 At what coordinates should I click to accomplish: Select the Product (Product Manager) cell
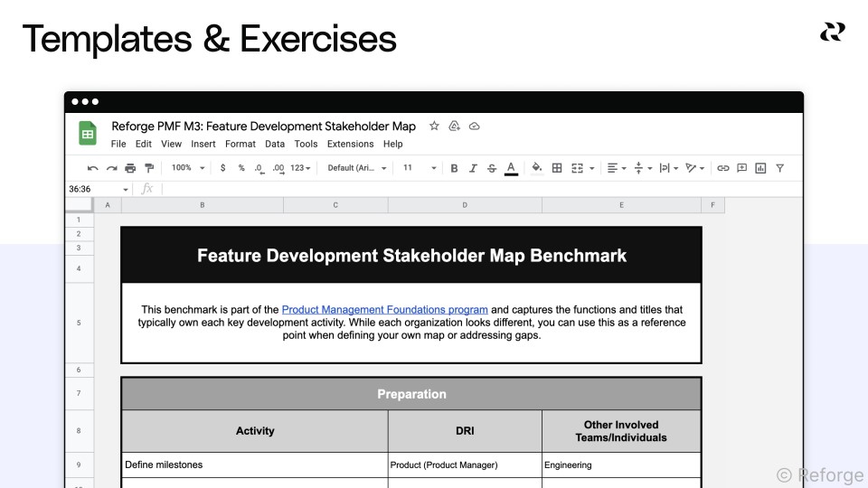(x=465, y=465)
